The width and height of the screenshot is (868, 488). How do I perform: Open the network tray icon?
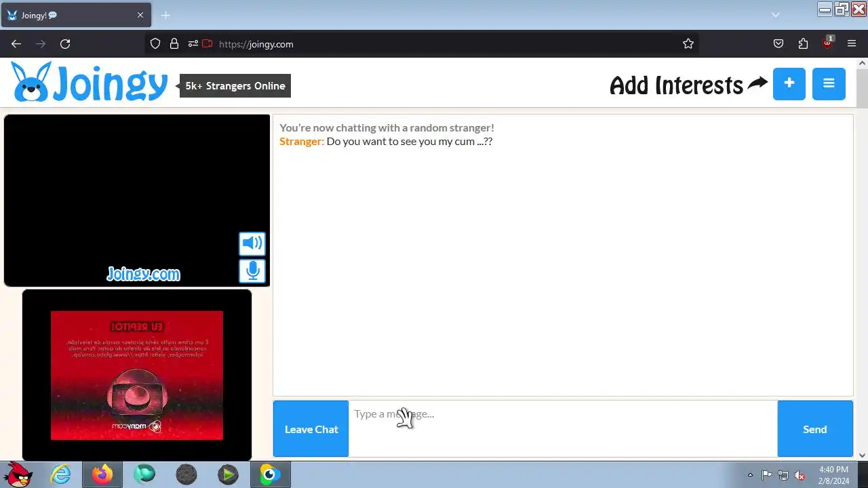(783, 475)
